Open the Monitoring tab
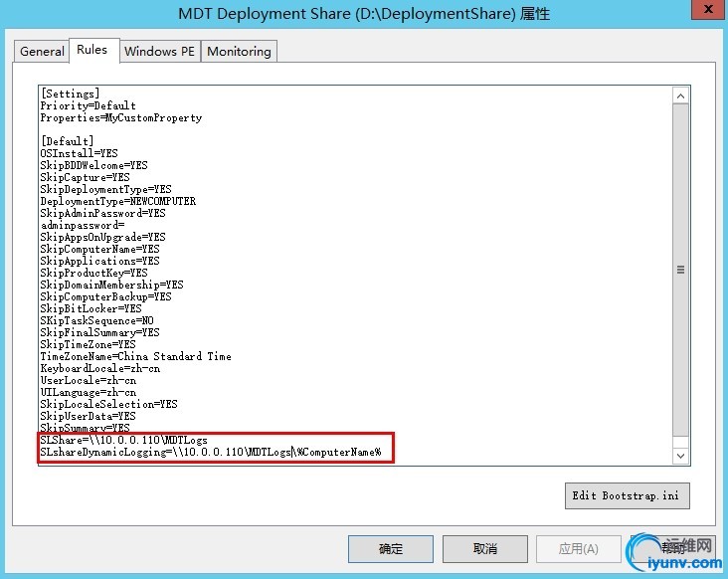This screenshot has width=728, height=579. [x=239, y=51]
